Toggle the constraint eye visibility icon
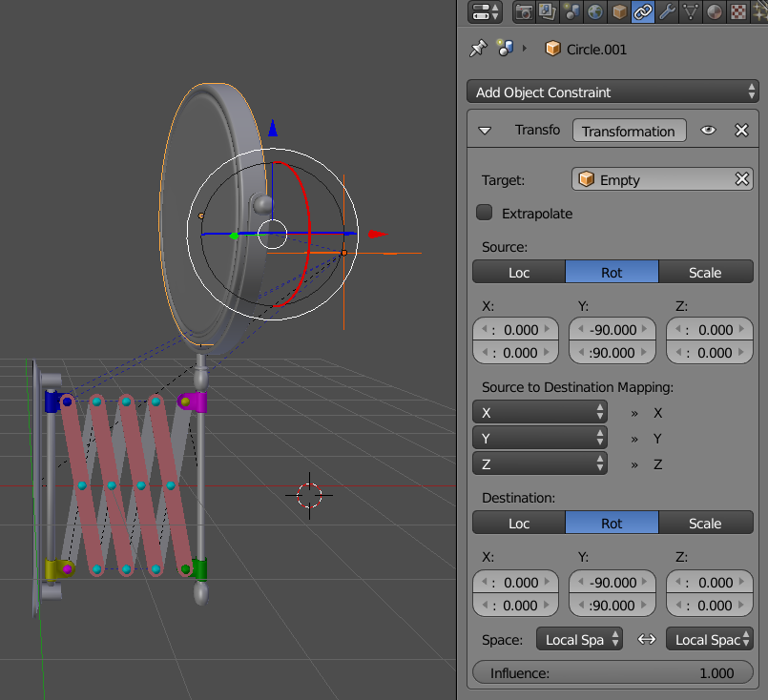Screen dimensions: 768x700 [708, 130]
